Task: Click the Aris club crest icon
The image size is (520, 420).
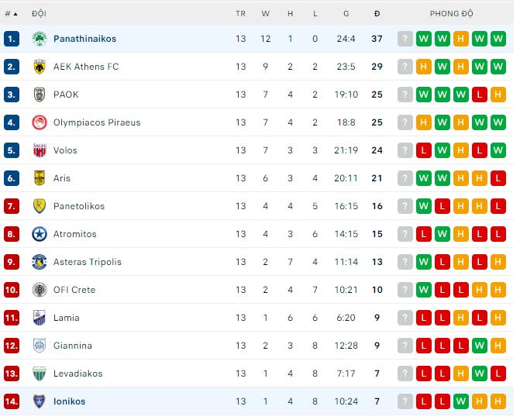Action: tap(40, 178)
